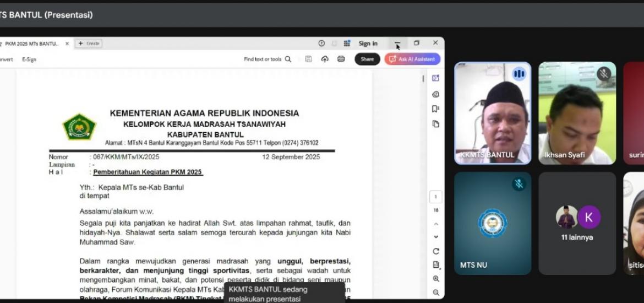Open the page display options icon
Screen dimensions: 644x303
[436, 265]
